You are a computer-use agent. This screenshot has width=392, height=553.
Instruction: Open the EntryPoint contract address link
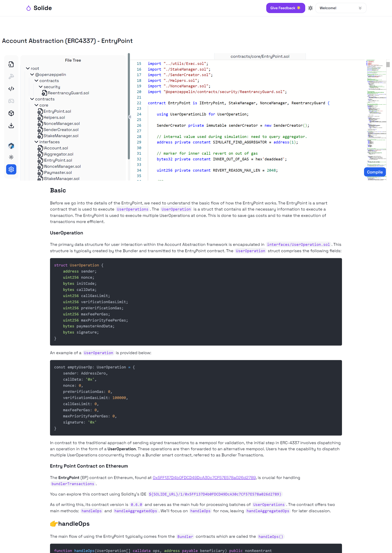tap(204, 477)
